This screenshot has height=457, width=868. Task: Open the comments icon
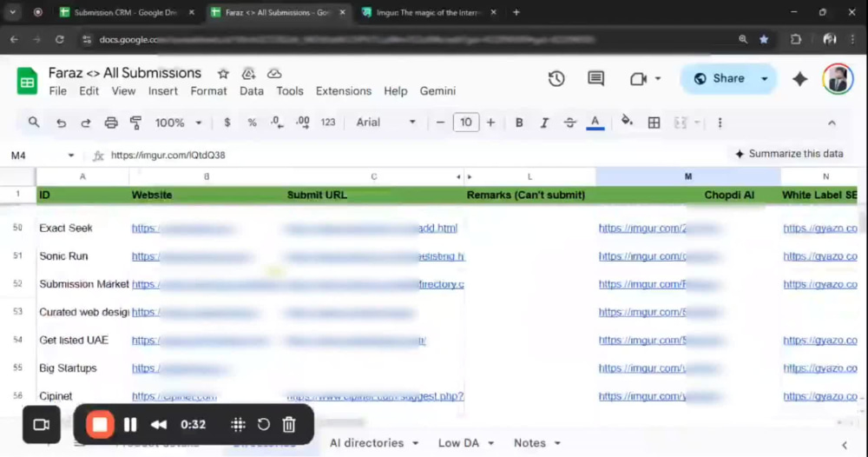pyautogui.click(x=595, y=79)
